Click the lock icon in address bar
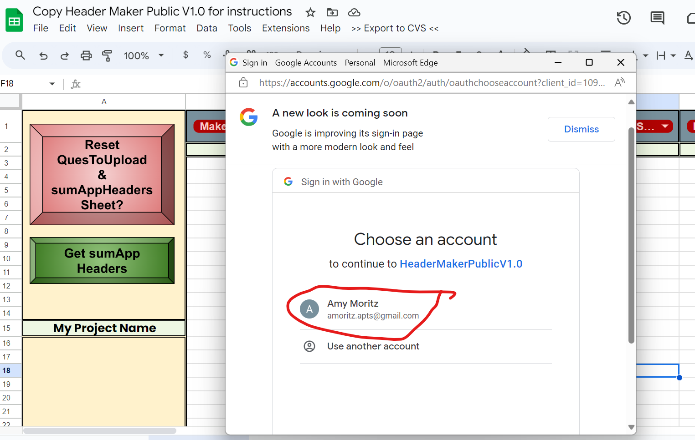Image resolution: width=695 pixels, height=440 pixels. coord(243,82)
